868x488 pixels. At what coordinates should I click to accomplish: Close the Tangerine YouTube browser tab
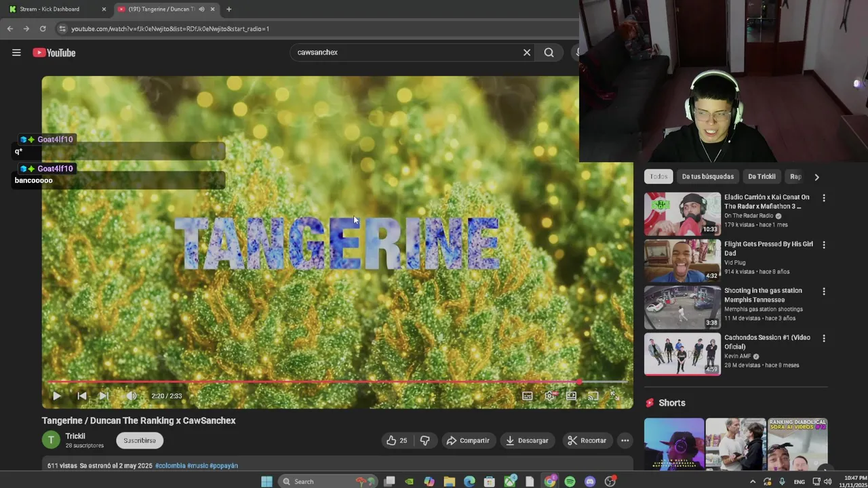(x=212, y=9)
